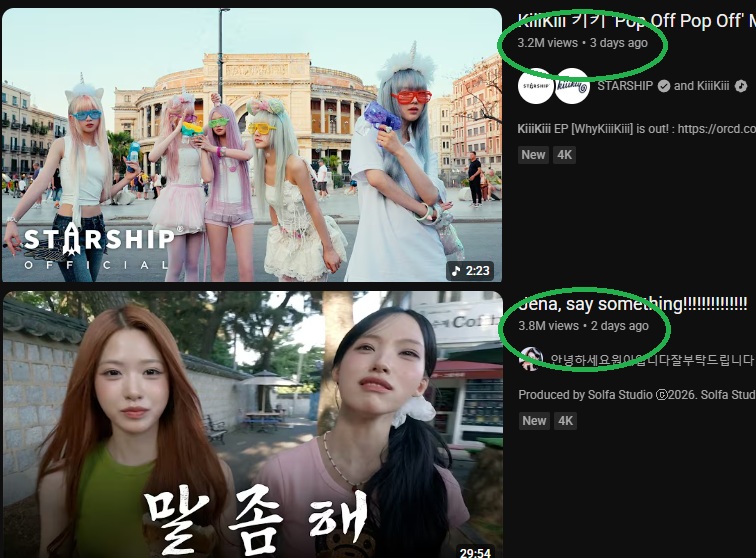This screenshot has height=558, width=756.
Task: Click the Korean-named channel avatar of the Jena video
Action: (530, 359)
